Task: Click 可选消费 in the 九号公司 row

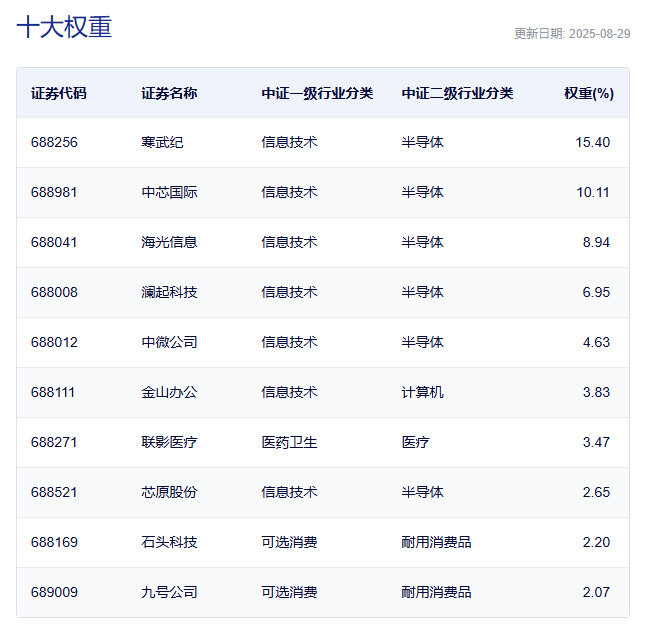Action: [290, 592]
